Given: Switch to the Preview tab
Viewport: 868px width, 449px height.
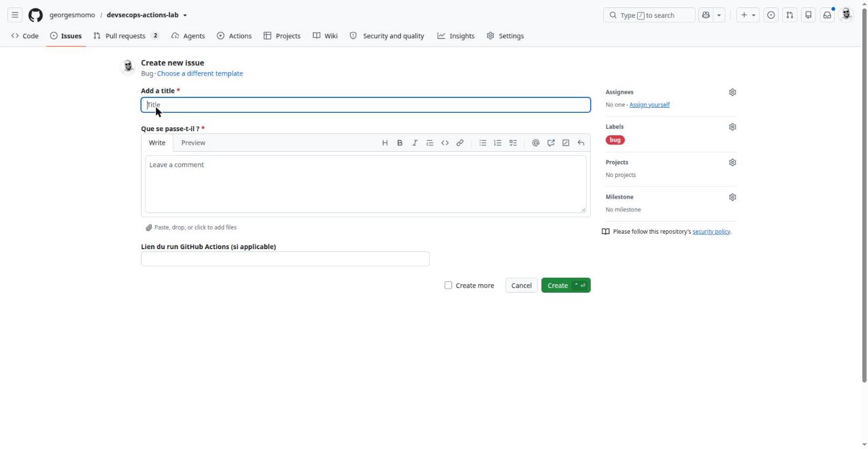Looking at the screenshot, I should [193, 143].
